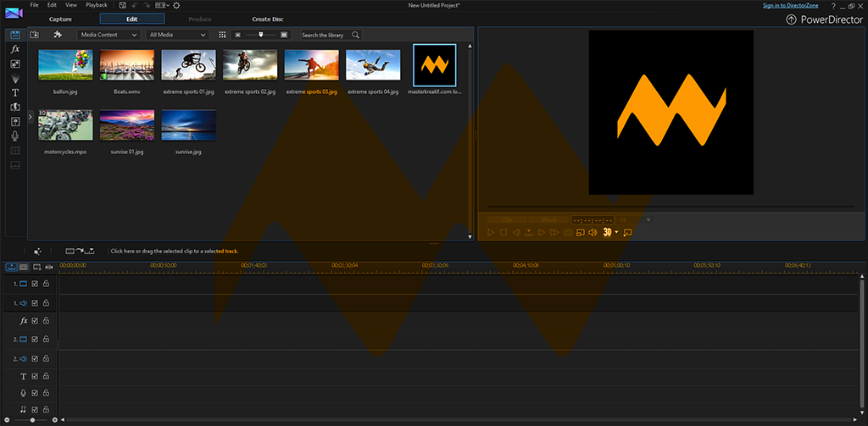868x426 pixels.
Task: Open the Particle Room in sidebar
Action: [15, 78]
